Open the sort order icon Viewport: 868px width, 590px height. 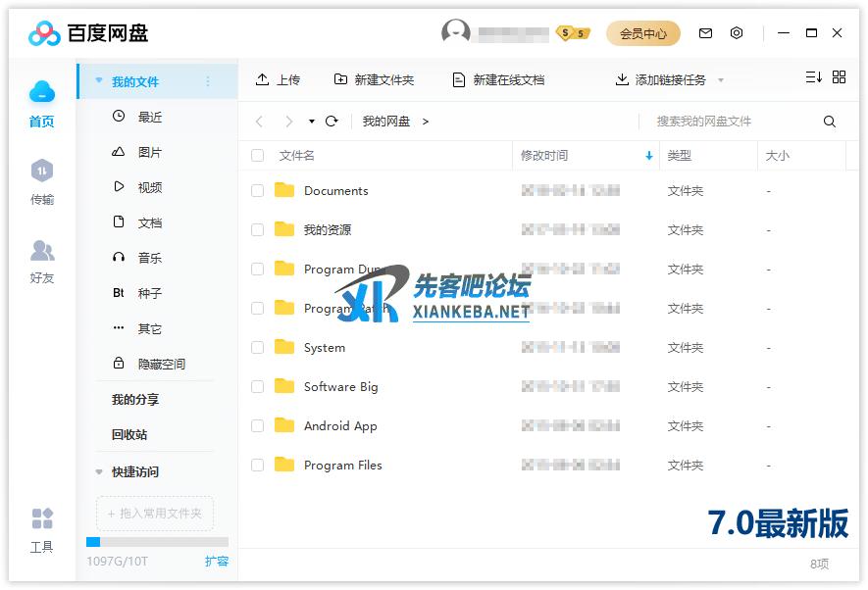[813, 77]
